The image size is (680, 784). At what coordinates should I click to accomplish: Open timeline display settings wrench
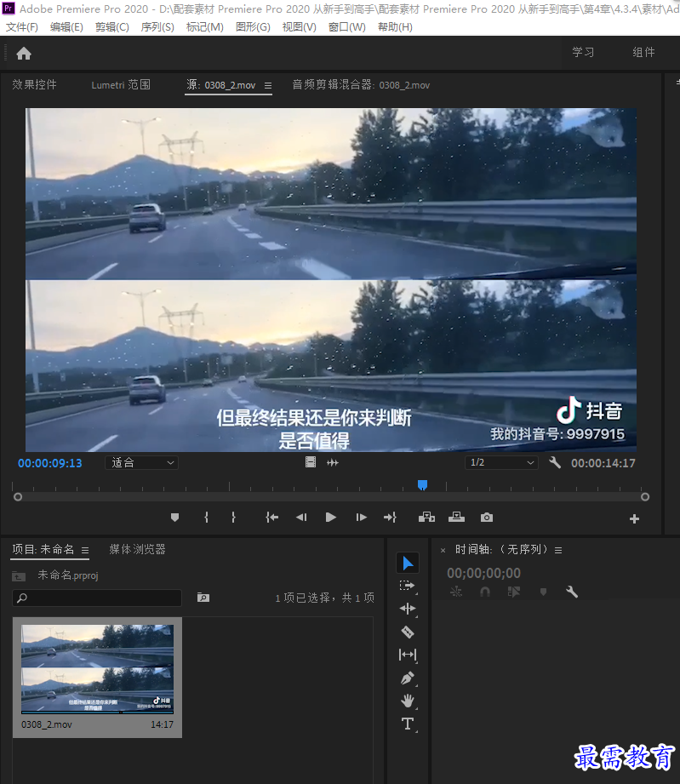coord(572,592)
